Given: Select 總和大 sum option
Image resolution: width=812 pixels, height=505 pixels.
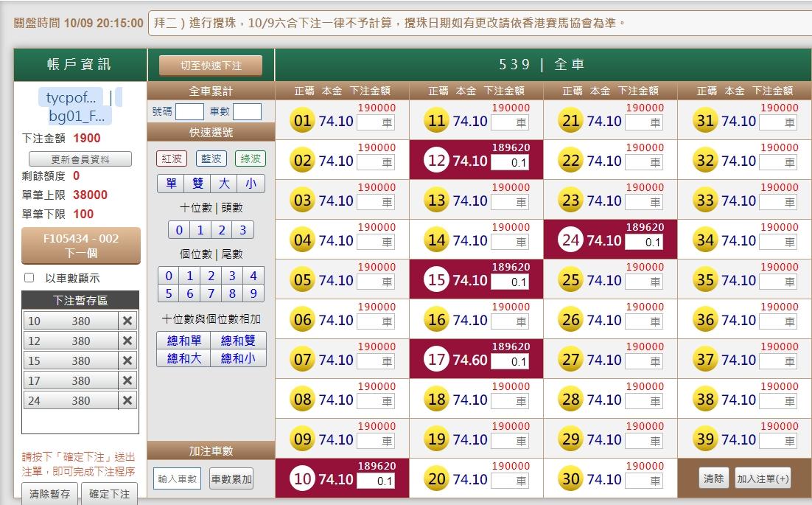Looking at the screenshot, I should coord(183,358).
